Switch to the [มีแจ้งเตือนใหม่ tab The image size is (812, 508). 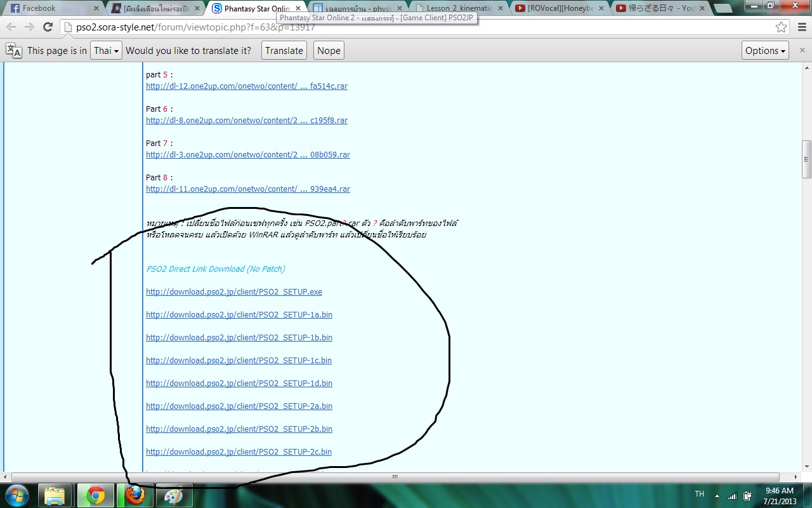[155, 8]
